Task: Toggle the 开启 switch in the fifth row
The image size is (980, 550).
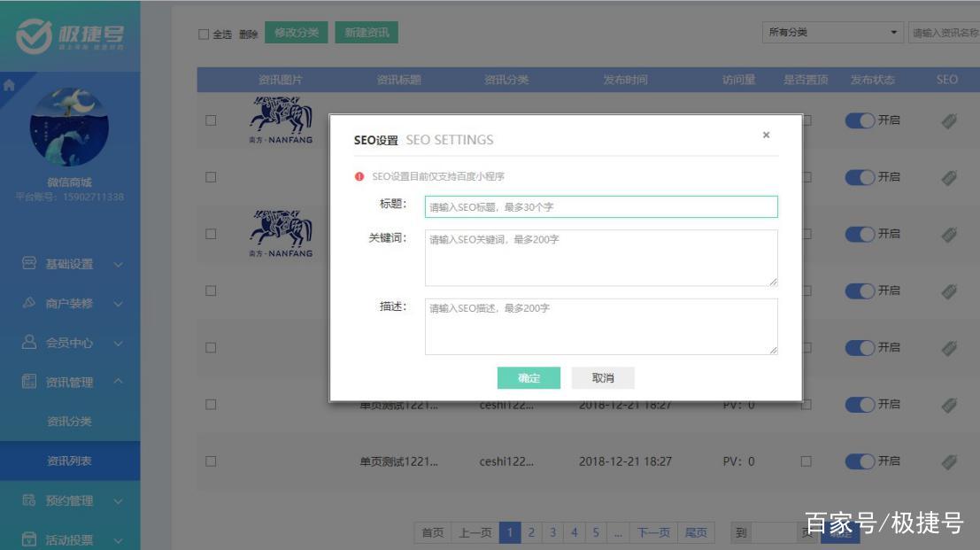Action: pos(860,348)
